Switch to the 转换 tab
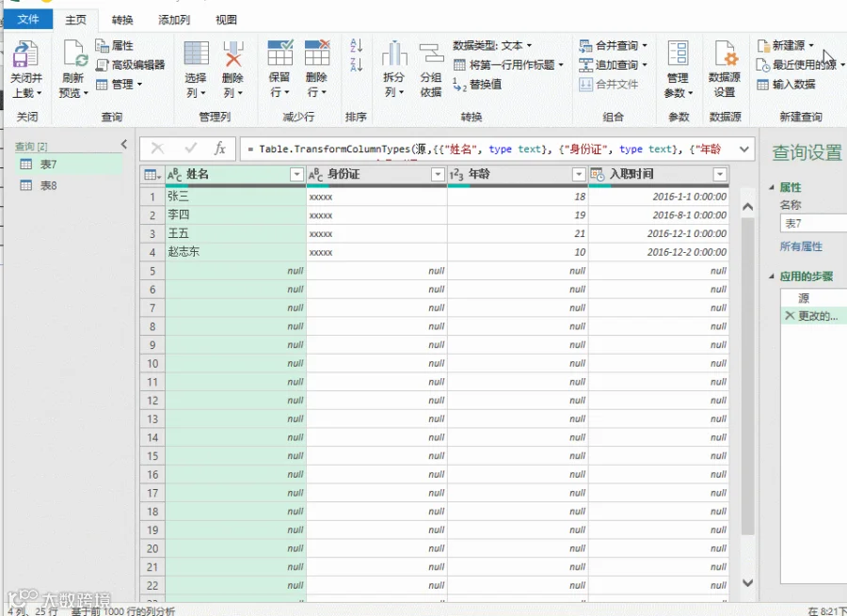 point(122,20)
